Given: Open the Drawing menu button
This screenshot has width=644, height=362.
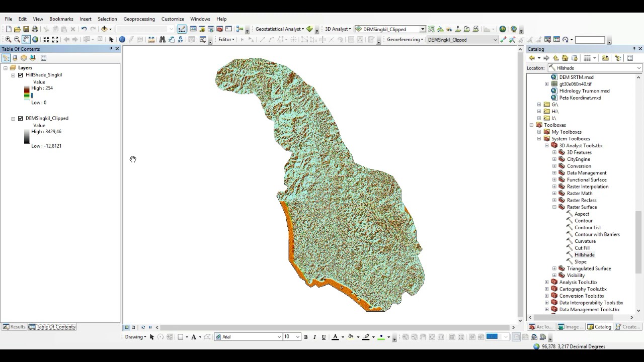Looking at the screenshot, I should [x=136, y=337].
